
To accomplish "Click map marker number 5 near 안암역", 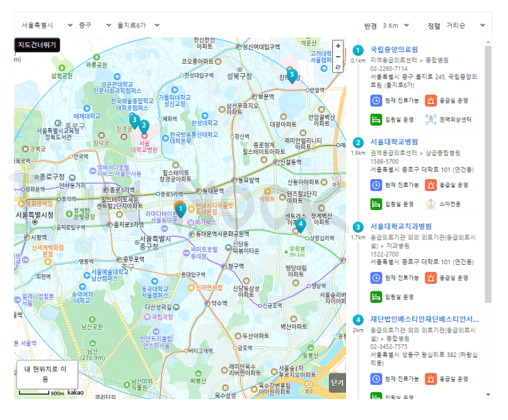I will (292, 76).
